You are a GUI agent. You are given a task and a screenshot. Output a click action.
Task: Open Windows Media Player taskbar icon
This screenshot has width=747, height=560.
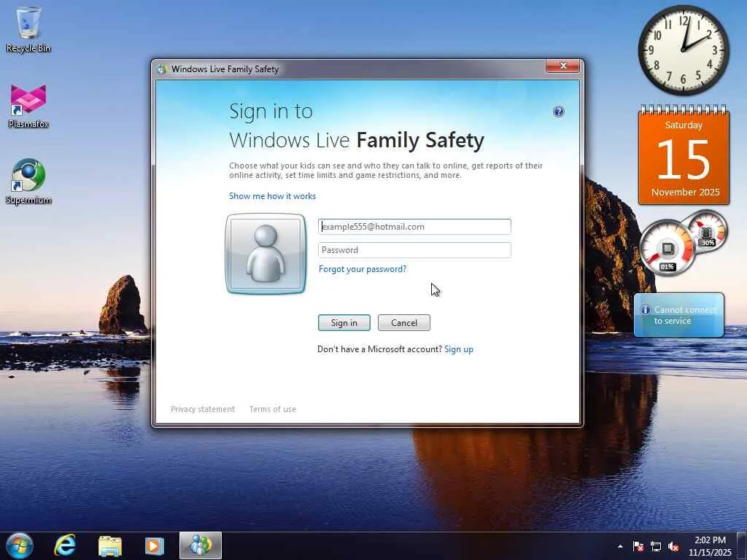(x=155, y=545)
